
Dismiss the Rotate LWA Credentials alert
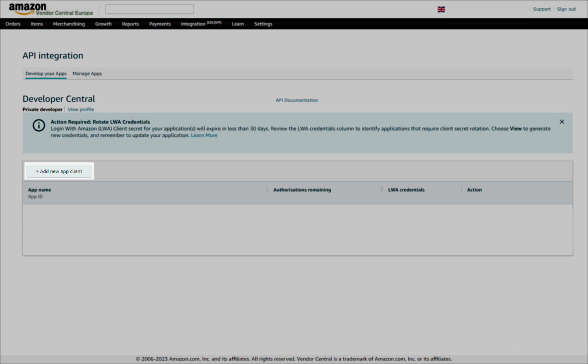coord(562,122)
